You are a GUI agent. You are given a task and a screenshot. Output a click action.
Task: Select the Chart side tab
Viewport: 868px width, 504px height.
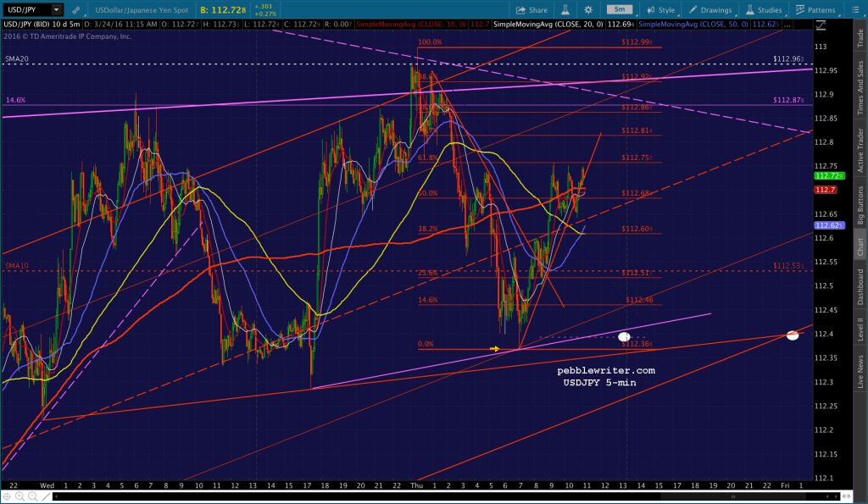click(860, 246)
